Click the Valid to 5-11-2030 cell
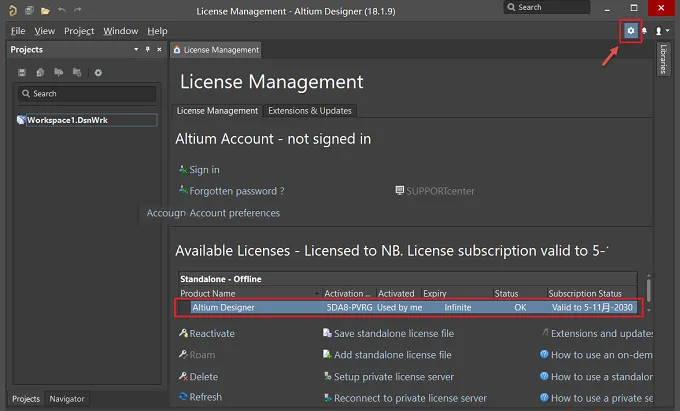This screenshot has width=680, height=411. pyautogui.click(x=592, y=308)
